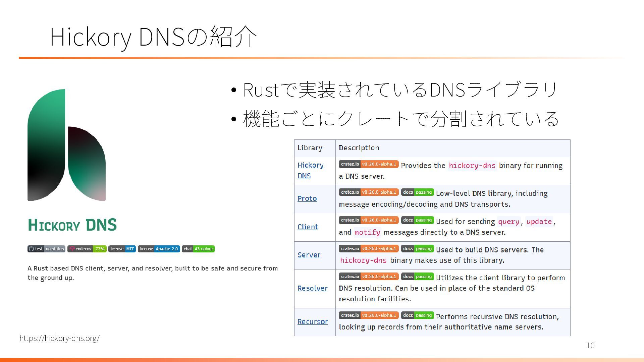644x362 pixels.
Task: Click crates.io badge in Resolver row
Action: [368, 277]
